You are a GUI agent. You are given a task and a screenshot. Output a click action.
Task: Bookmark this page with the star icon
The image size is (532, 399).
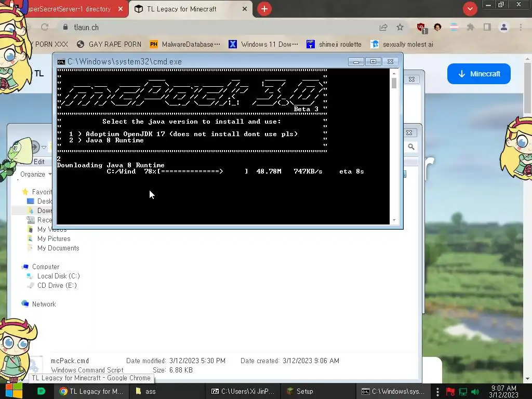(400, 27)
